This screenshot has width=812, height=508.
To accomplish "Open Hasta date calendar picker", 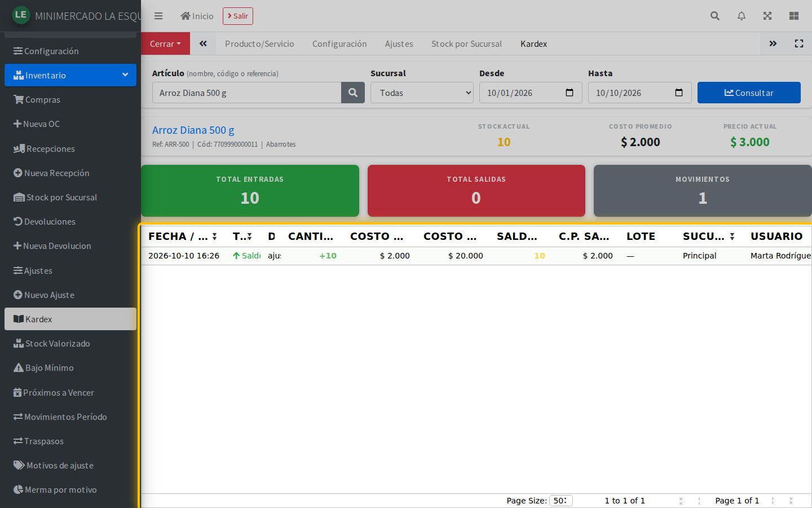I will coord(679,93).
